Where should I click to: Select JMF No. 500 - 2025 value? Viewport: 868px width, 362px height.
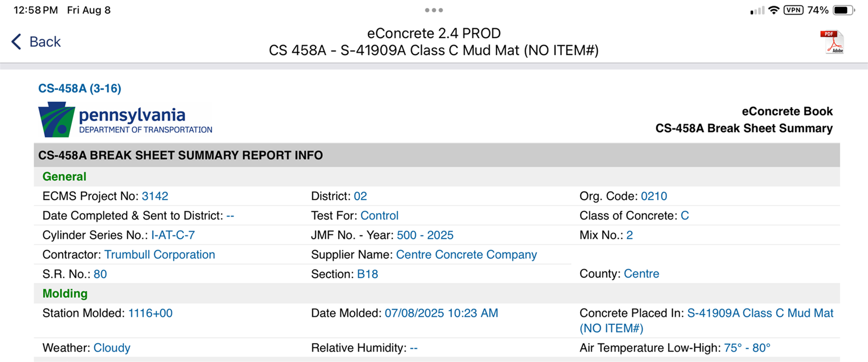point(425,235)
